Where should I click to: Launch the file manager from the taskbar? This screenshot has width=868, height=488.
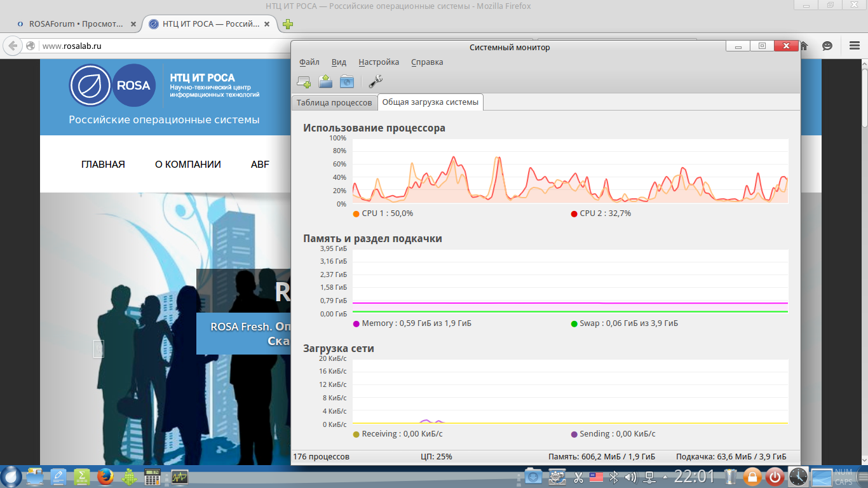[x=34, y=477]
